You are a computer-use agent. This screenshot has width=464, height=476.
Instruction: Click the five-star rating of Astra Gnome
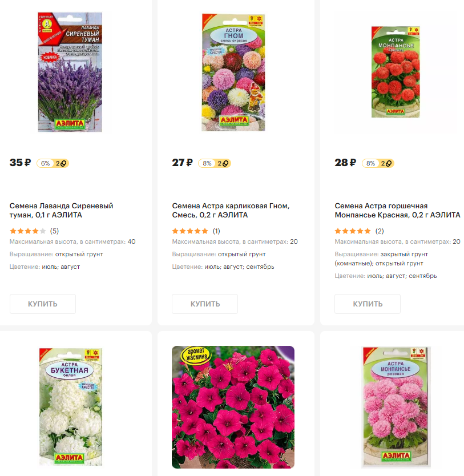[190, 231]
